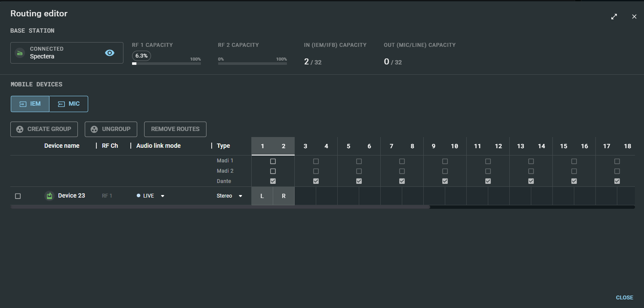The image size is (644, 308).
Task: Switch to the IEM mobile devices tab
Action: tap(30, 104)
